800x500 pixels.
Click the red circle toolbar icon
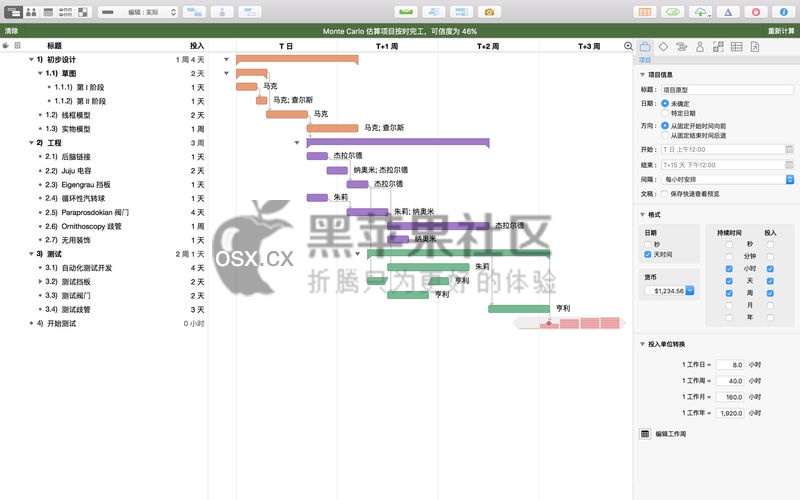click(x=756, y=12)
